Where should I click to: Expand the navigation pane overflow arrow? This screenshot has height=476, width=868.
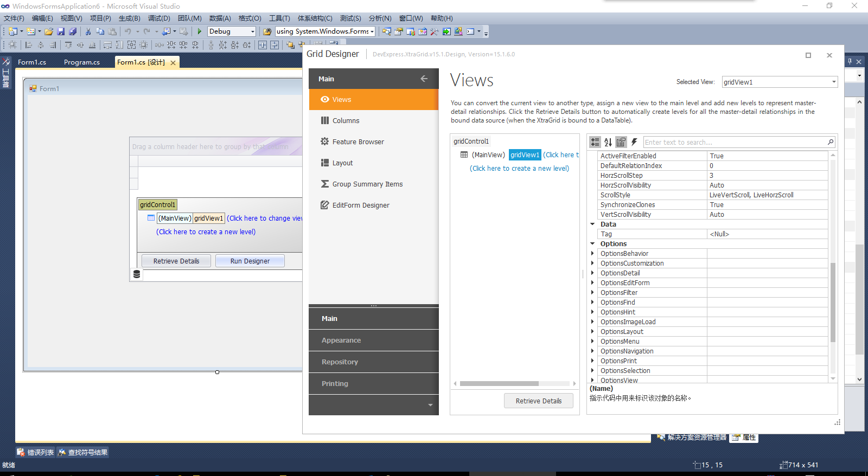pyautogui.click(x=430, y=405)
